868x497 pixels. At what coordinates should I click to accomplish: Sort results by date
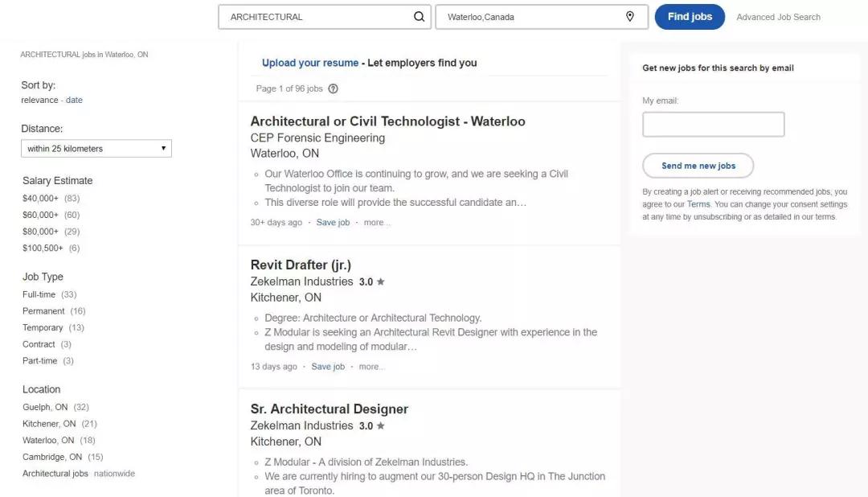click(74, 101)
